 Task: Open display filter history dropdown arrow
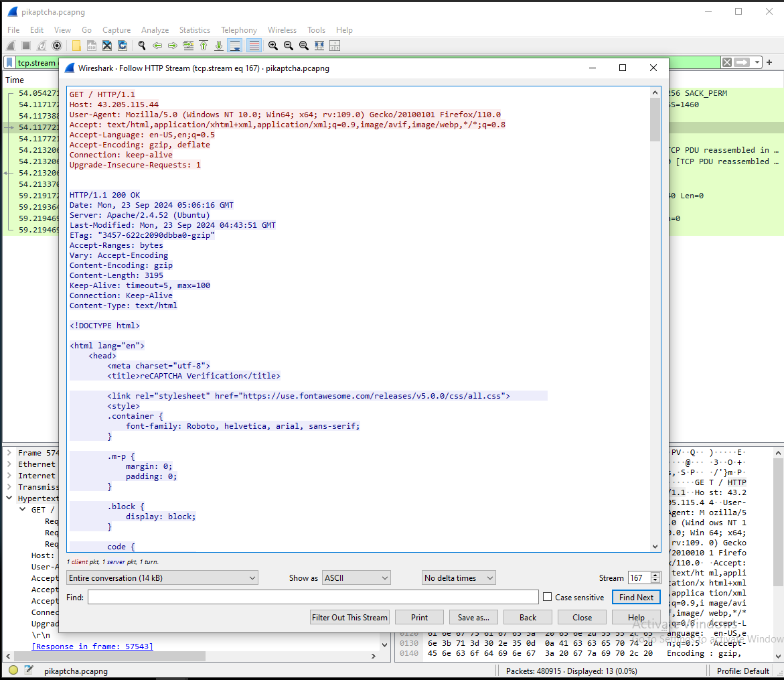(x=757, y=62)
